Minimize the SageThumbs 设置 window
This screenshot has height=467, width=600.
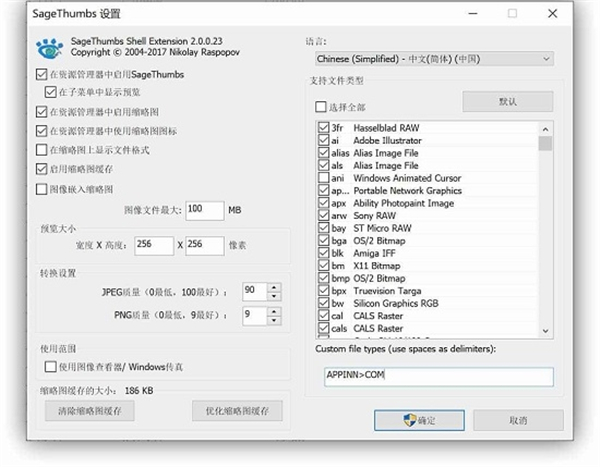(x=473, y=14)
